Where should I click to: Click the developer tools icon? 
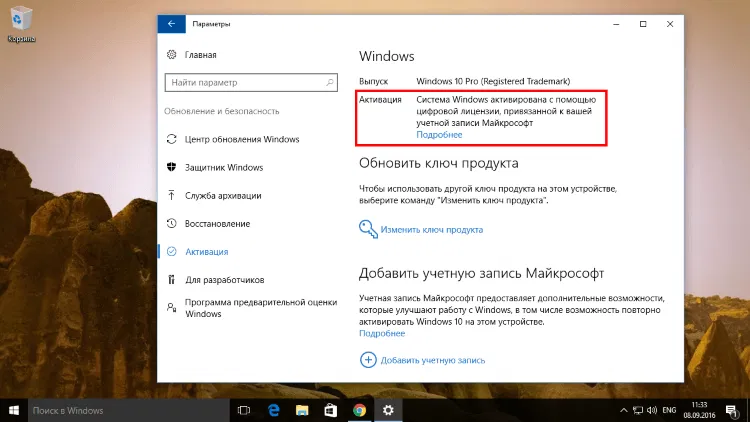click(x=171, y=279)
